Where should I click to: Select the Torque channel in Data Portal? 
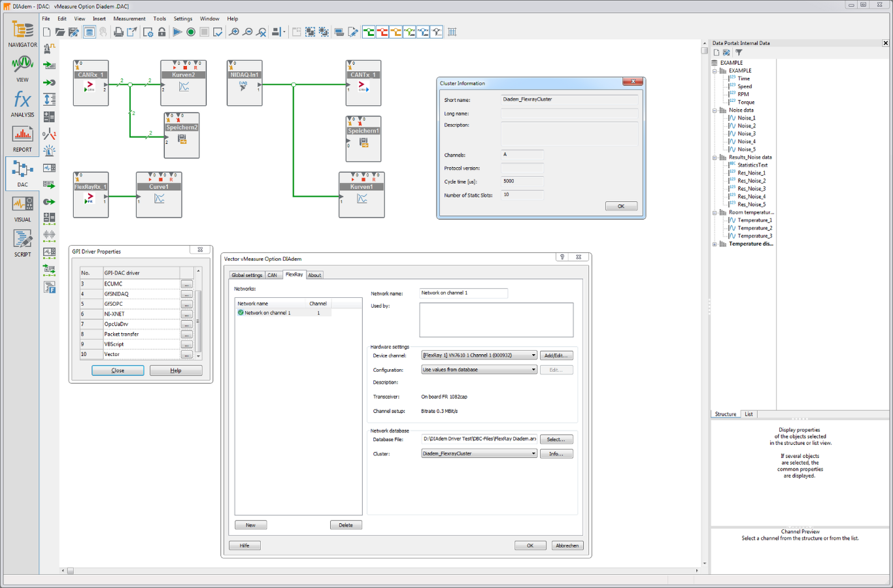pyautogui.click(x=746, y=103)
